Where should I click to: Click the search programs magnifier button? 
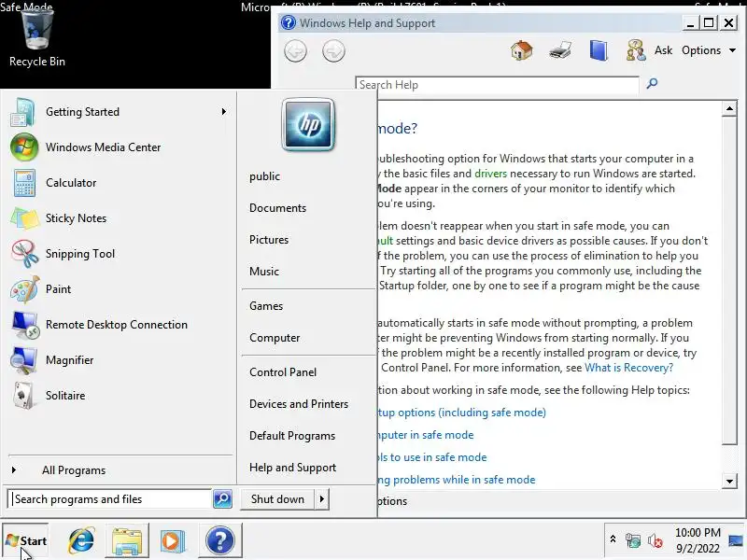click(222, 498)
